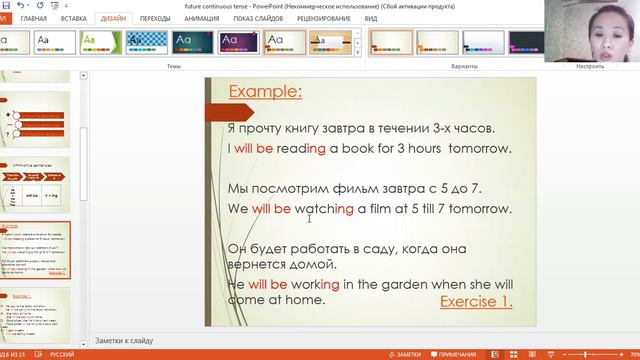Open the ГЛАВНАЯ ribbon tab
The image size is (640, 360).
pyautogui.click(x=33, y=19)
